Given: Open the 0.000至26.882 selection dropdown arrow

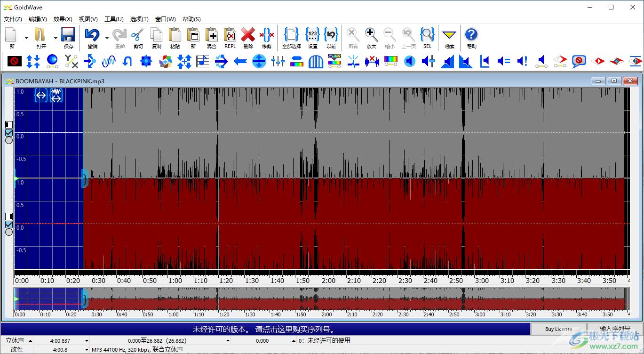Looking at the screenshot, I should [228, 340].
